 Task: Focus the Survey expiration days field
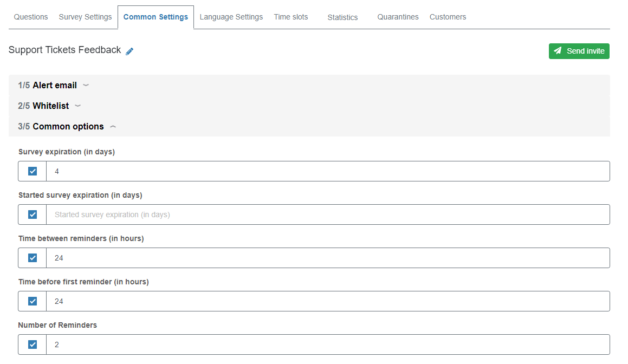pos(328,171)
